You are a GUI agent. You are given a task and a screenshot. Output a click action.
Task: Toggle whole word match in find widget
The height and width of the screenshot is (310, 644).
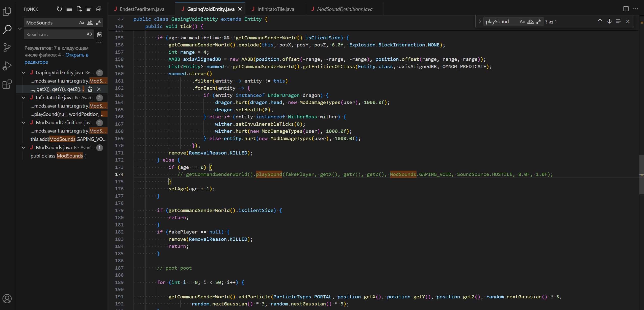coord(530,22)
